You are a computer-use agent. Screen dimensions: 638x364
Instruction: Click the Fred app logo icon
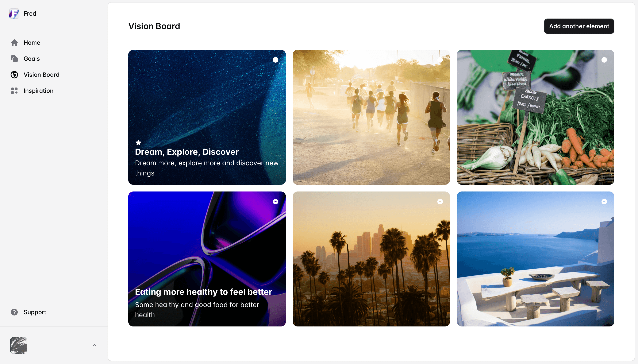coord(14,13)
